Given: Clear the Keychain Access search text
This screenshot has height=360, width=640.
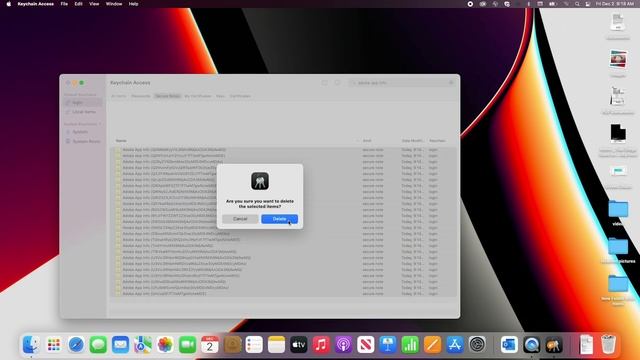Looking at the screenshot, I should (451, 82).
